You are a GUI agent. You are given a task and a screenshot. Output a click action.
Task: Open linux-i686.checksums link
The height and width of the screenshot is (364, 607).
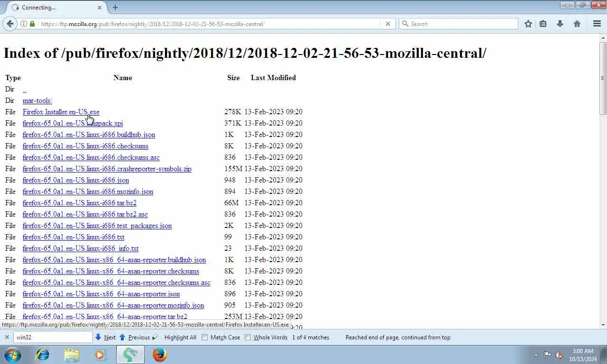pos(85,146)
